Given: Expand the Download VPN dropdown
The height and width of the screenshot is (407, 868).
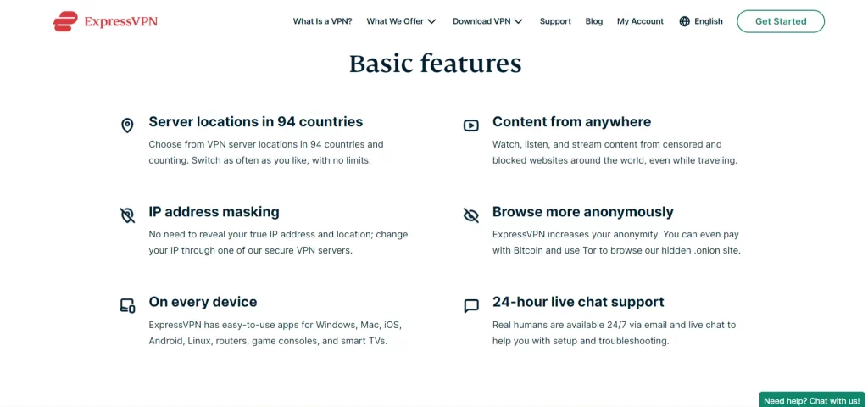Looking at the screenshot, I should click(x=487, y=21).
